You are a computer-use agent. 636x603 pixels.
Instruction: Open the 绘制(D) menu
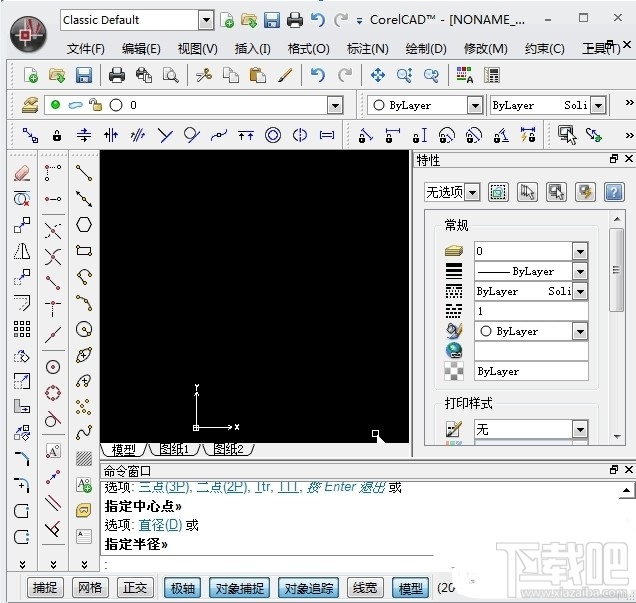coord(426,49)
